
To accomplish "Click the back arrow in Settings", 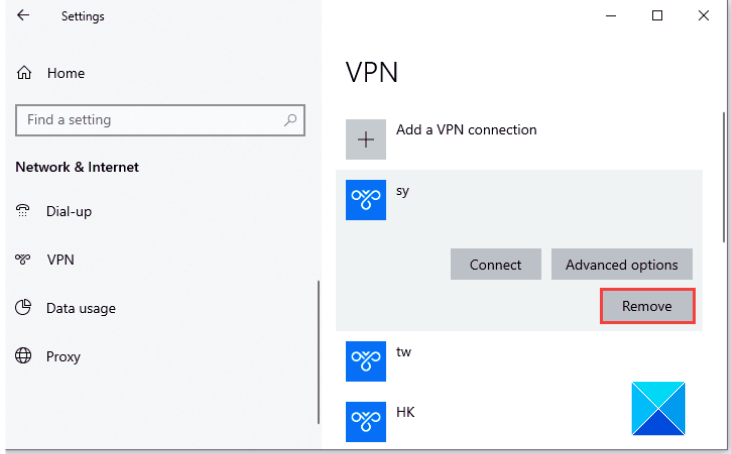I will point(23,16).
